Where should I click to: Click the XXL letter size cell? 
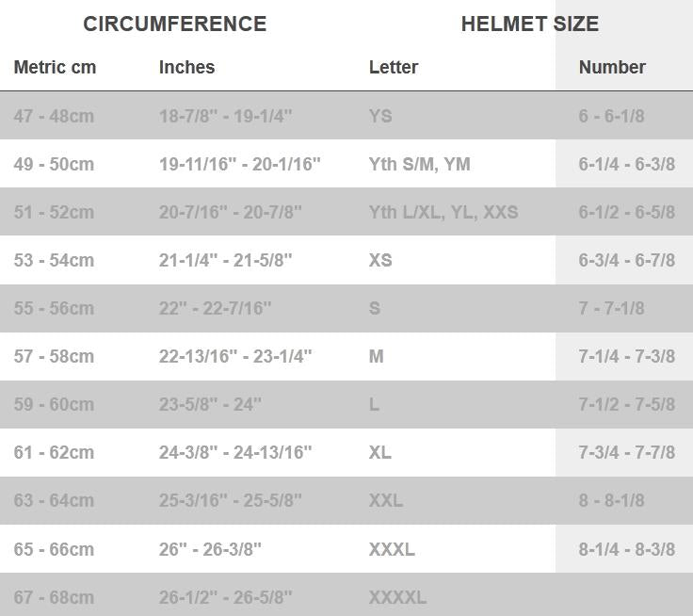385,500
